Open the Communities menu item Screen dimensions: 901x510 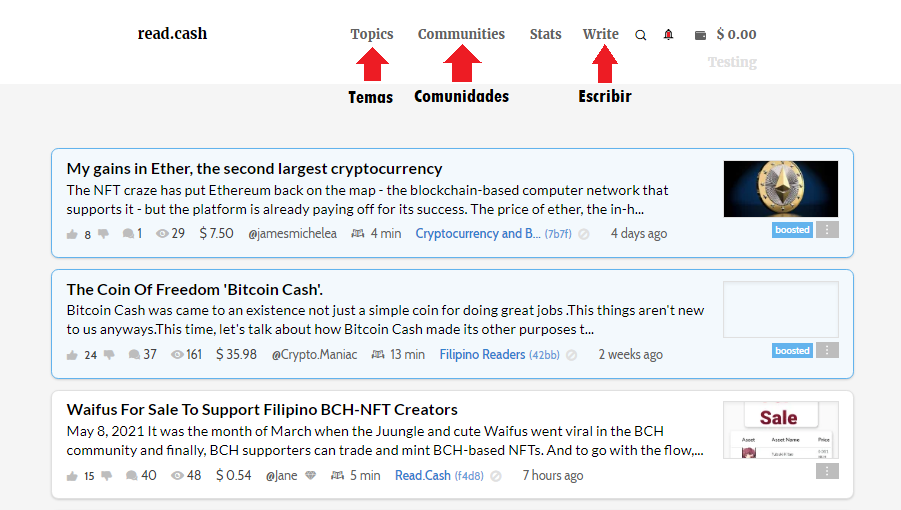[461, 34]
